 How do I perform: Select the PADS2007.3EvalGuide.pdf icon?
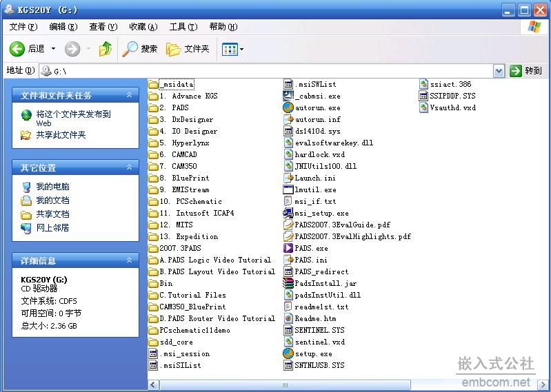tap(288, 225)
